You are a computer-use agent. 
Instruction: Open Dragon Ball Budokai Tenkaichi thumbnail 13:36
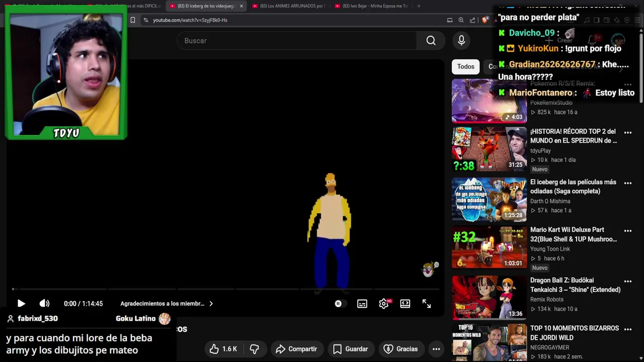pos(489,298)
